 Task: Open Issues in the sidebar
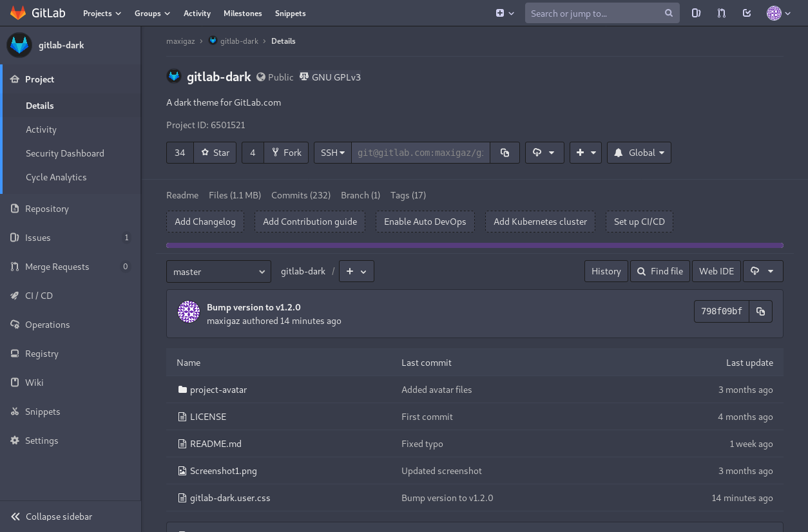pyautogui.click(x=71, y=238)
